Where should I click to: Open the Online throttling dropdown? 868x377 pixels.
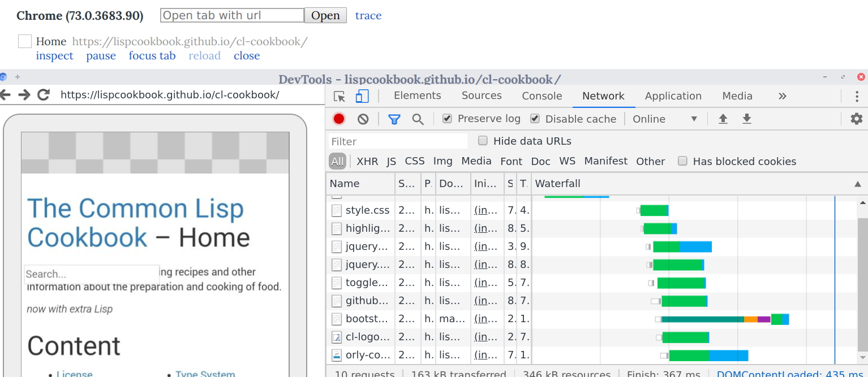(x=665, y=119)
